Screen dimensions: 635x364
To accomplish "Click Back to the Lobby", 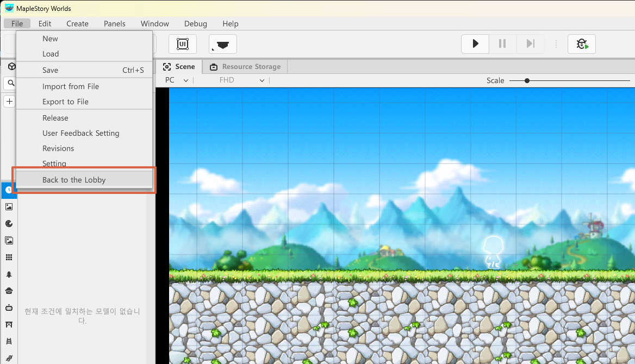I will pos(84,180).
